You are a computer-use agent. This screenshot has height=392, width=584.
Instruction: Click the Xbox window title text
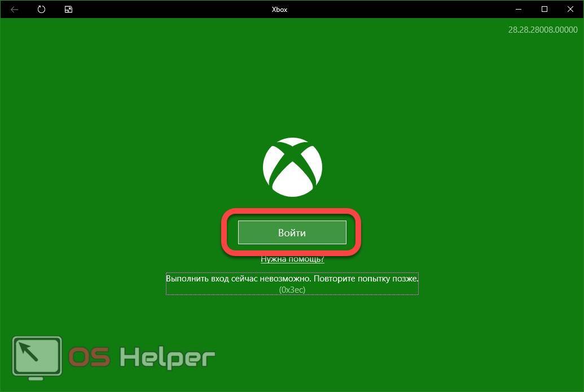coord(279,10)
